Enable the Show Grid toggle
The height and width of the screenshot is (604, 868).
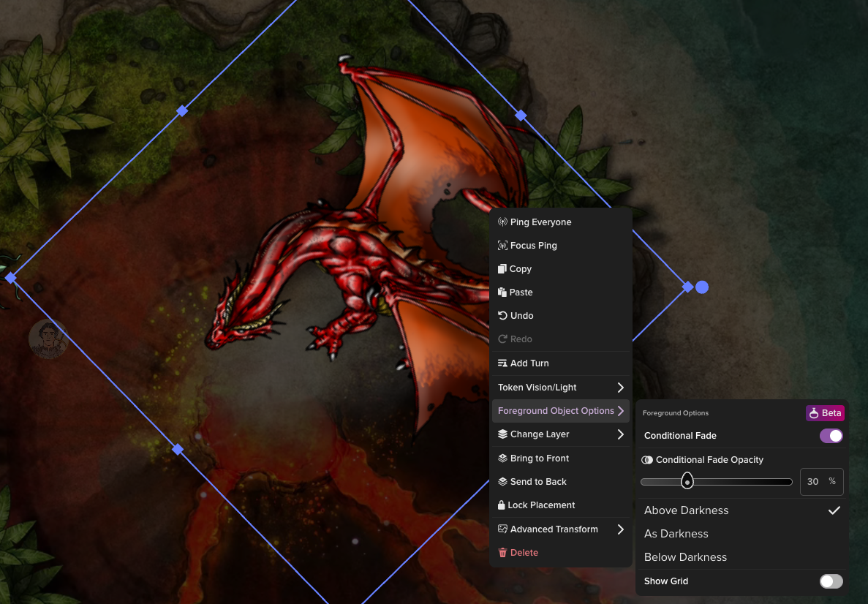coord(831,581)
